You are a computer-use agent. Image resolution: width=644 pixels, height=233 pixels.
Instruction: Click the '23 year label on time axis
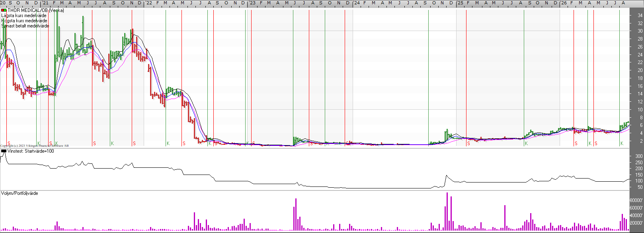[x=252, y=3]
